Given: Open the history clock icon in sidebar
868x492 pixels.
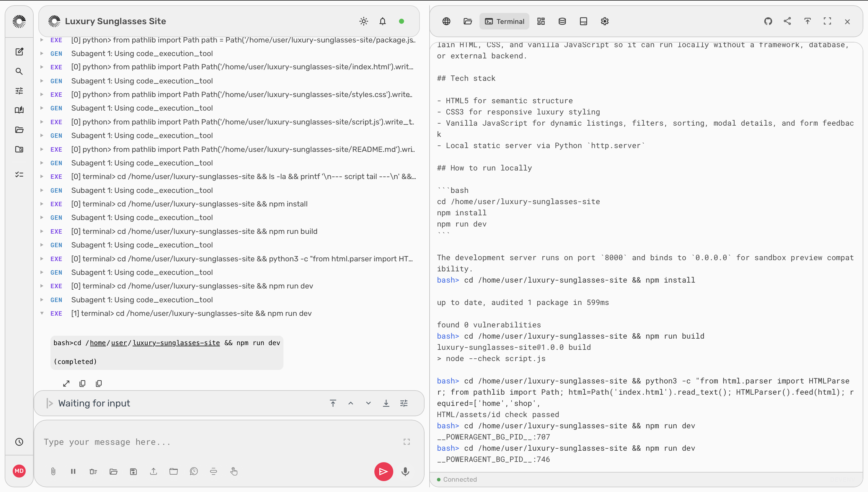Looking at the screenshot, I should 19,442.
